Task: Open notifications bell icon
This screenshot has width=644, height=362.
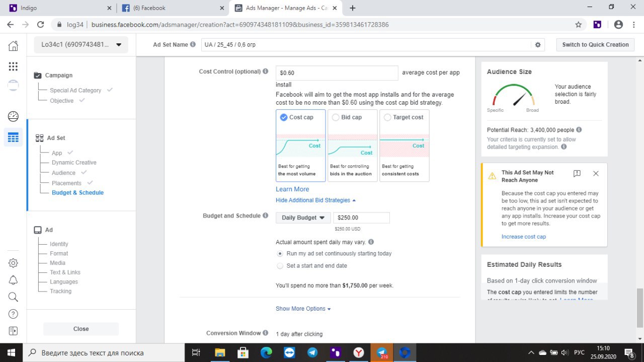Action: 13,280
